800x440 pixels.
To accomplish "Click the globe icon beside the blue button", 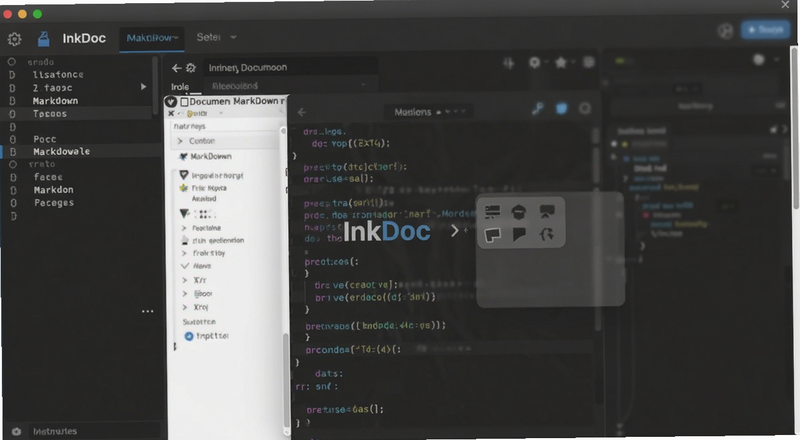I will coord(725,31).
